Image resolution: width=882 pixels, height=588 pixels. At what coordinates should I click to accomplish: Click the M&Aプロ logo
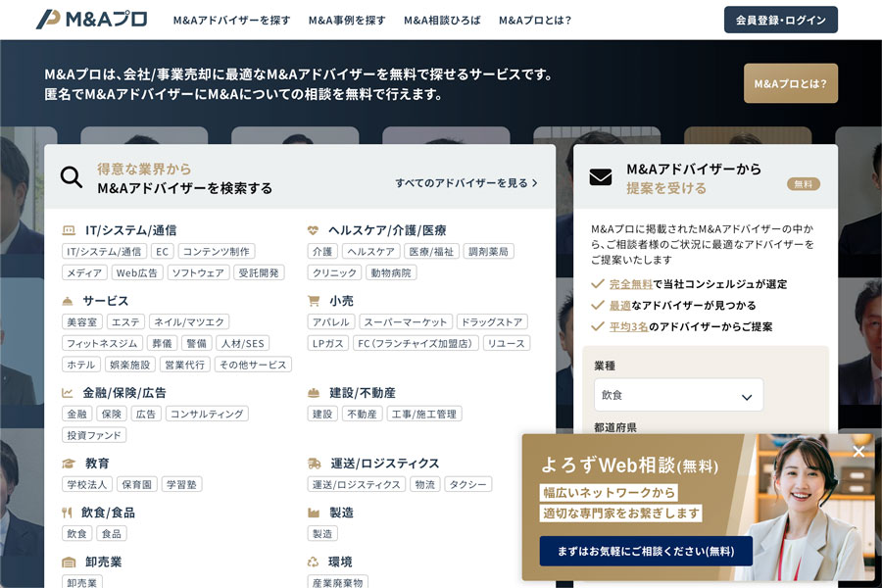click(92, 20)
